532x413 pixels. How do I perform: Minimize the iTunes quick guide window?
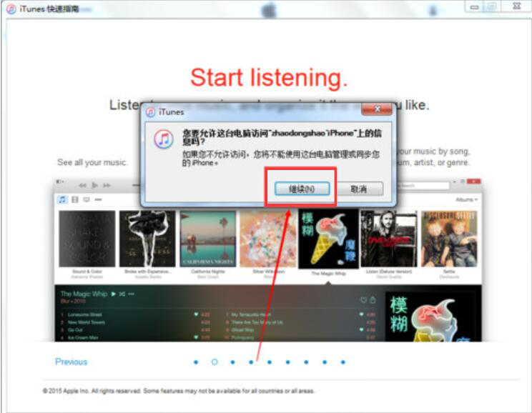(x=474, y=6)
